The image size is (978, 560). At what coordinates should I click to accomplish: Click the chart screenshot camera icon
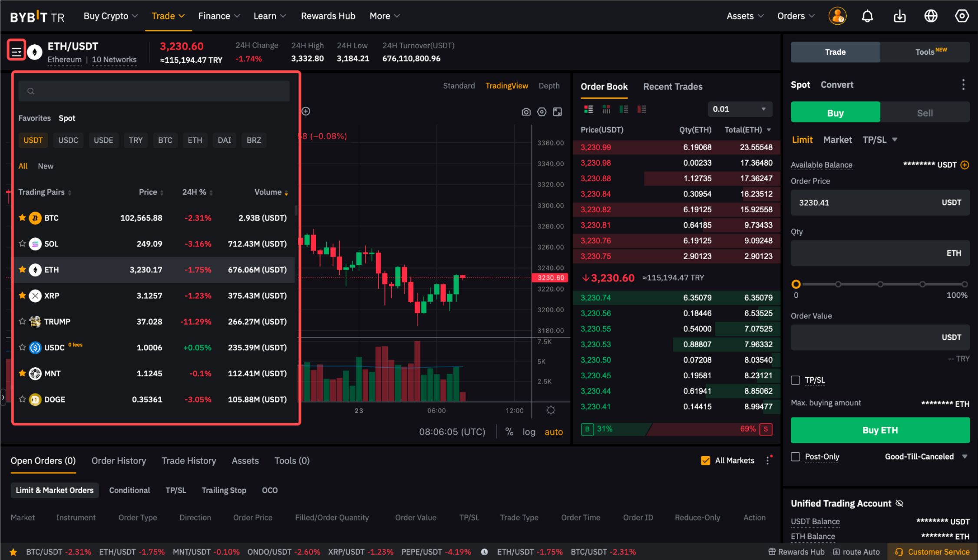point(526,112)
